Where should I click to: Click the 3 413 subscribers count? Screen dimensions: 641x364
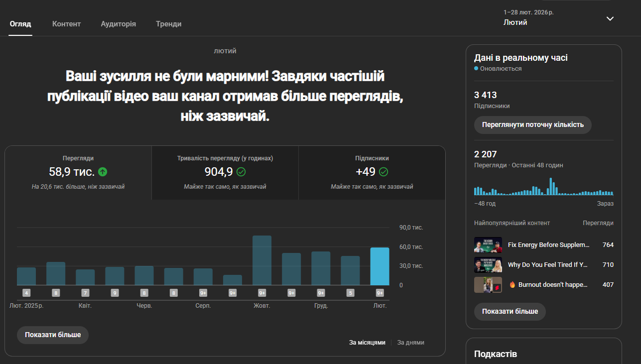[x=486, y=95]
